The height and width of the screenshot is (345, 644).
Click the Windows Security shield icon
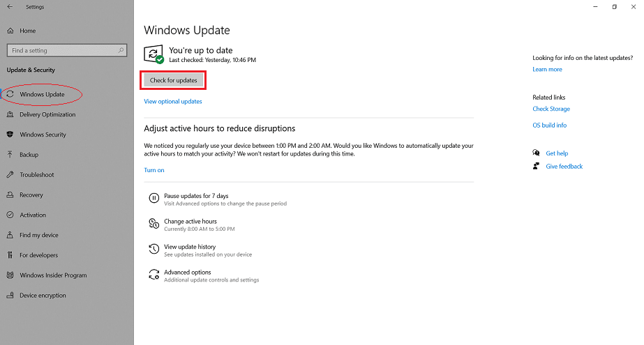pos(10,135)
